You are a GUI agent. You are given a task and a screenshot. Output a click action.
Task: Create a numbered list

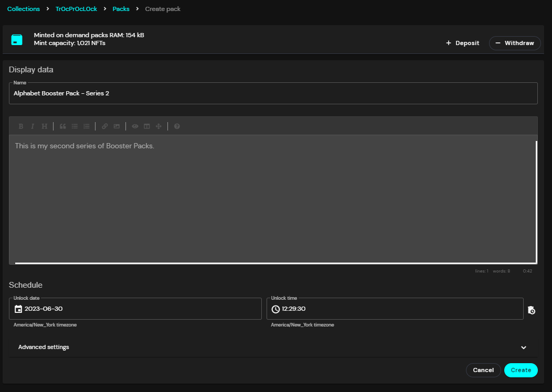[87, 126]
